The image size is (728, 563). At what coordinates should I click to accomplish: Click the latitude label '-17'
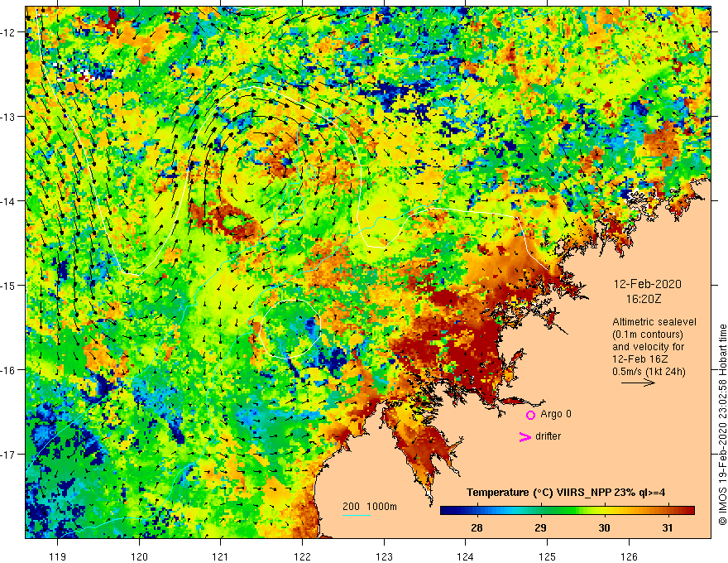tap(9, 455)
